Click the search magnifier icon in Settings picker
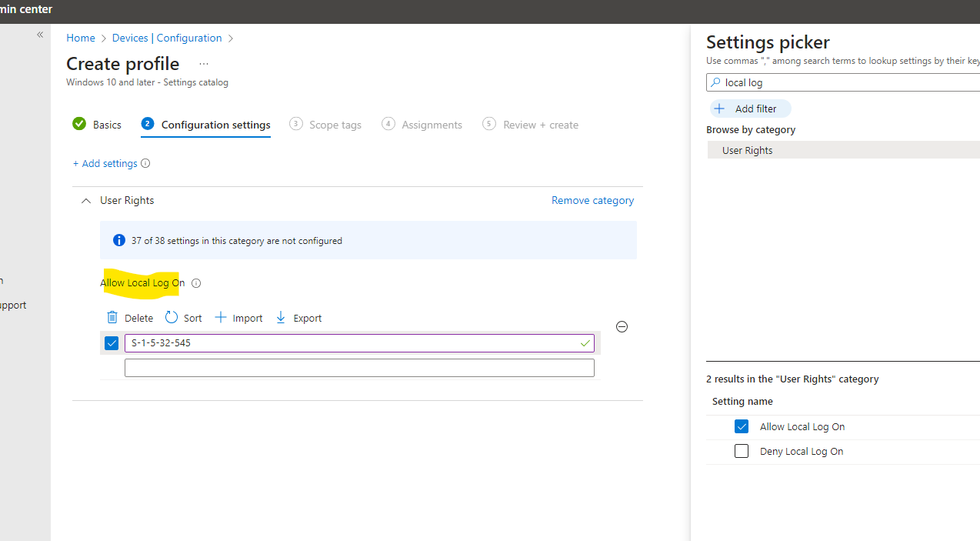This screenshot has width=980, height=541. (x=716, y=82)
